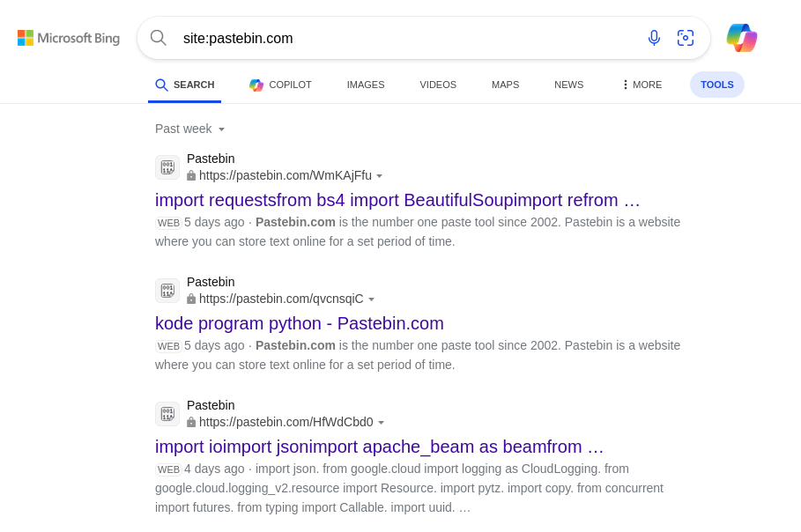
Task: Click favicon of the HfWdCbd0 Pastebin result
Action: [167, 414]
